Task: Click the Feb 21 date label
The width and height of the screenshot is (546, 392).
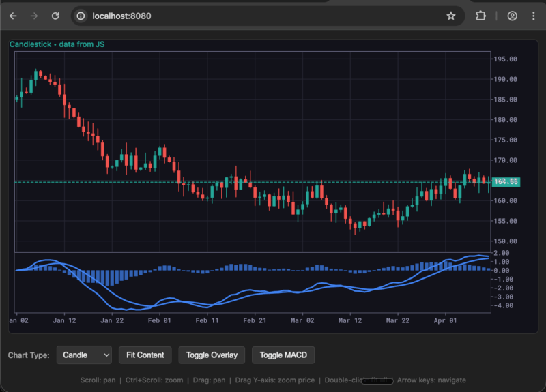Action: click(x=255, y=320)
